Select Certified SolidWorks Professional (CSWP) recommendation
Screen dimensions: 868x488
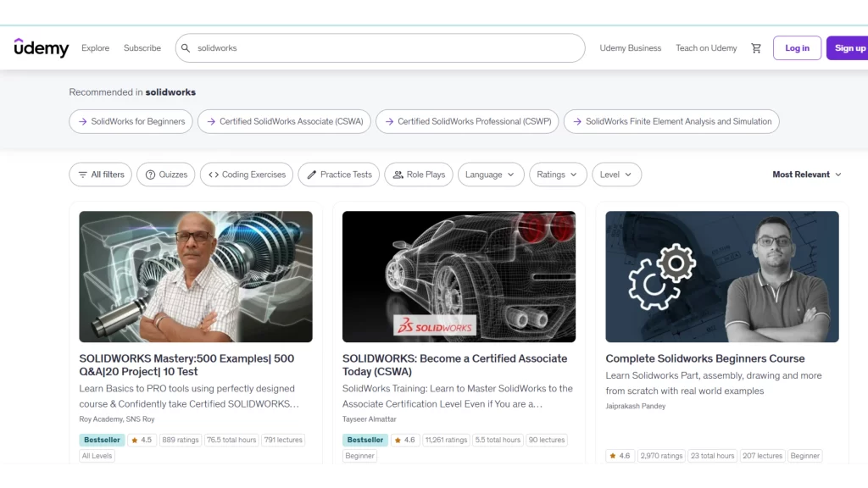tap(467, 121)
